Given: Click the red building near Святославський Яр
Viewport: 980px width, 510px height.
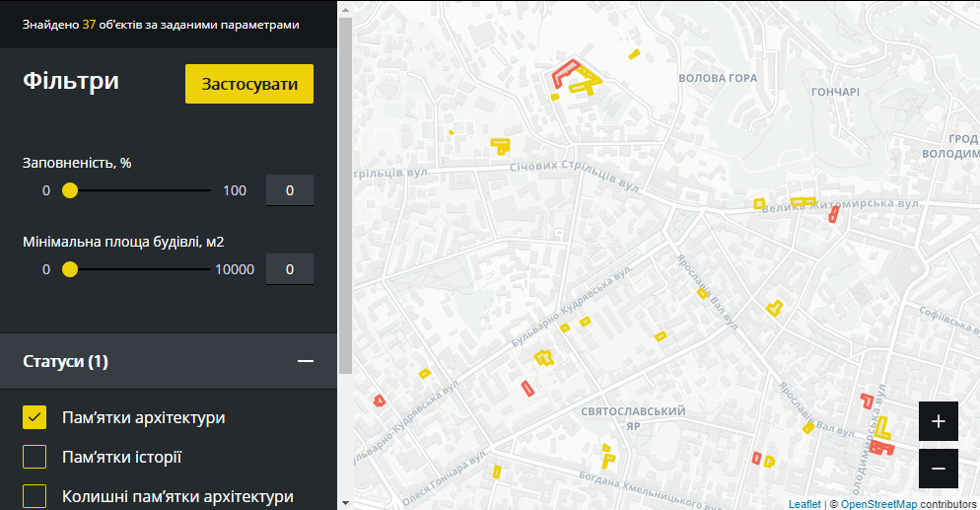Looking at the screenshot, I should click(x=528, y=388).
